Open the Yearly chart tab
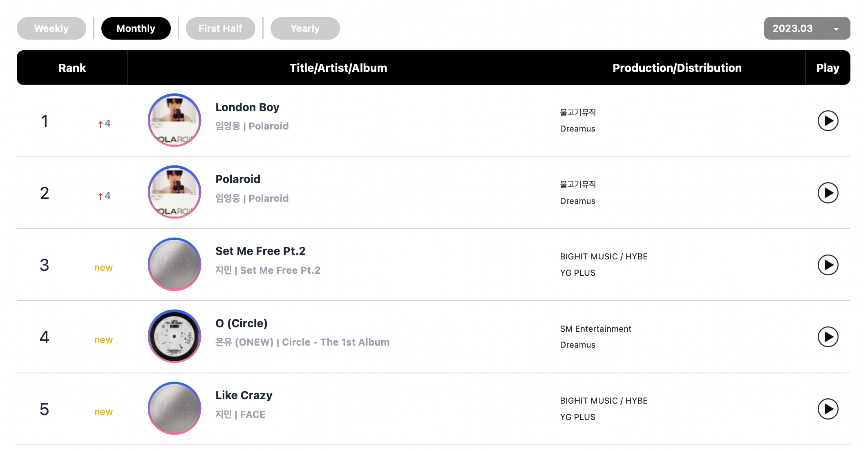This screenshot has height=451, width=868. pyautogui.click(x=305, y=29)
